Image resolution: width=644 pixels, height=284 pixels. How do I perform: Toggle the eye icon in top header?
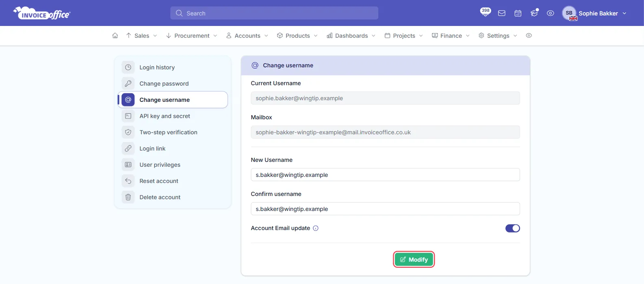tap(551, 13)
